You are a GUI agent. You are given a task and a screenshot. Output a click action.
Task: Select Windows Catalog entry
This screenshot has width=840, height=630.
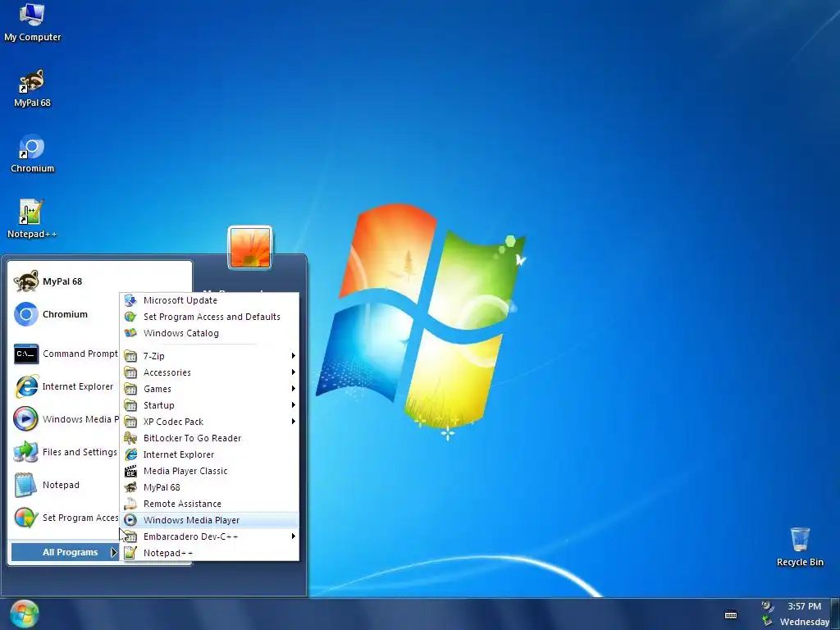point(210,333)
